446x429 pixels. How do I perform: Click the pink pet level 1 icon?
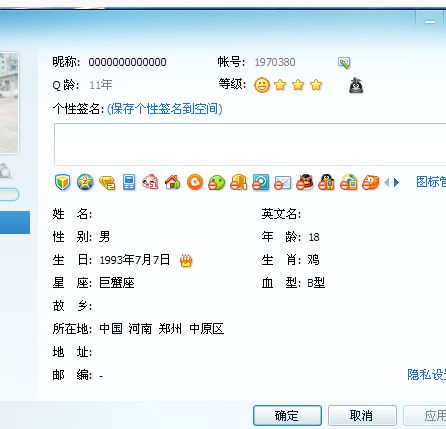click(150, 182)
